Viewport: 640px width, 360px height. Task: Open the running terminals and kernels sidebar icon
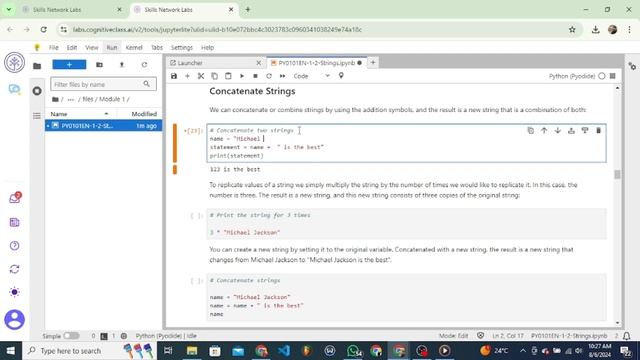(x=37, y=91)
